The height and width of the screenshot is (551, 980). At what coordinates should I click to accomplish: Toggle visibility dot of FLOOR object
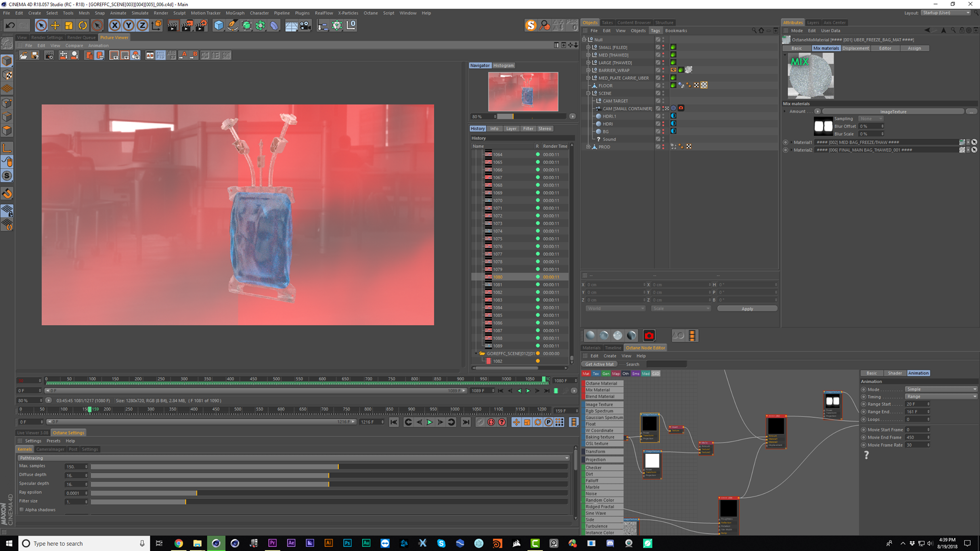click(663, 84)
